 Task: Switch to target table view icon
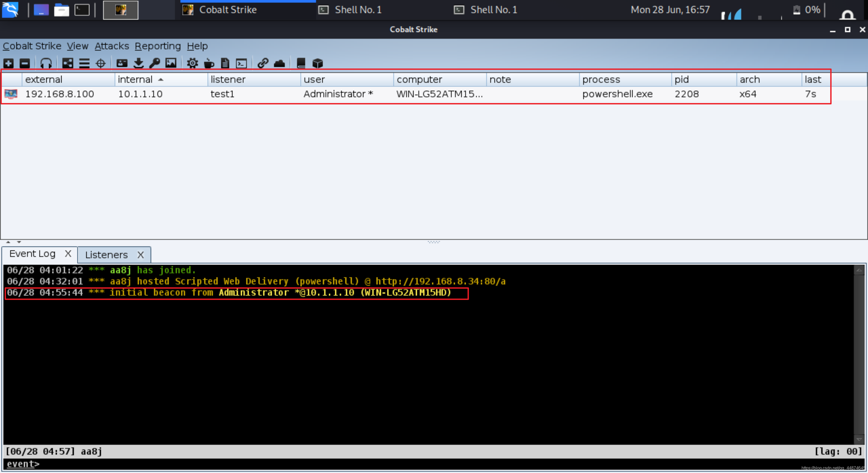100,63
